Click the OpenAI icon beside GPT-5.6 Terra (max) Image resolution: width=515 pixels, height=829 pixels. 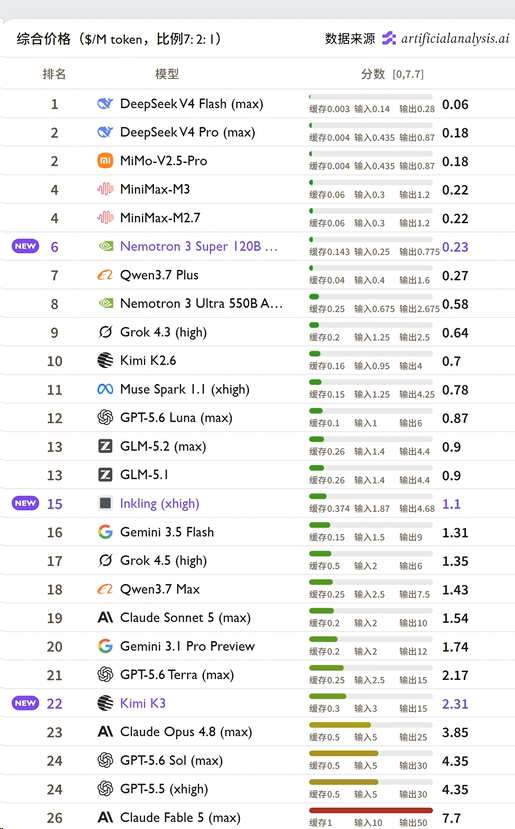[x=105, y=675]
